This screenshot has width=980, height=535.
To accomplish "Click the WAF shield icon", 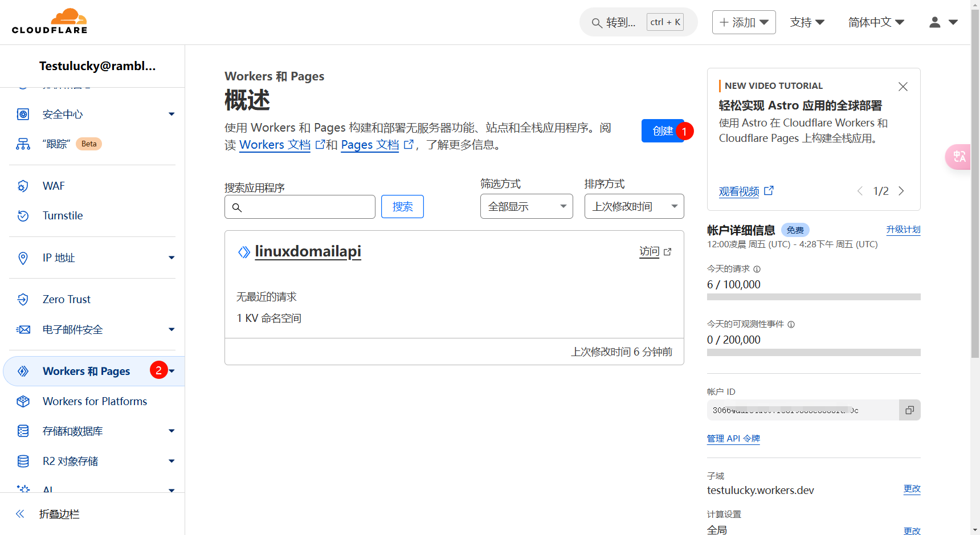I will pyautogui.click(x=23, y=186).
